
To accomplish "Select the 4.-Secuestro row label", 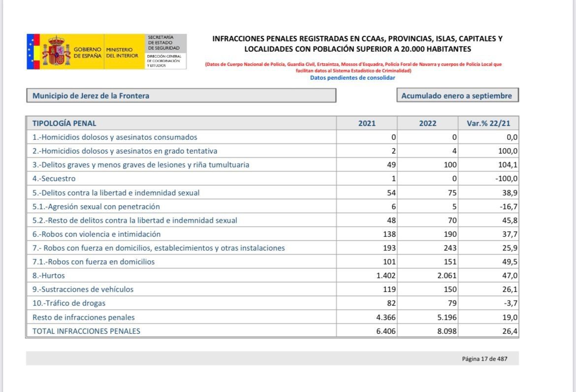I will tap(54, 179).
